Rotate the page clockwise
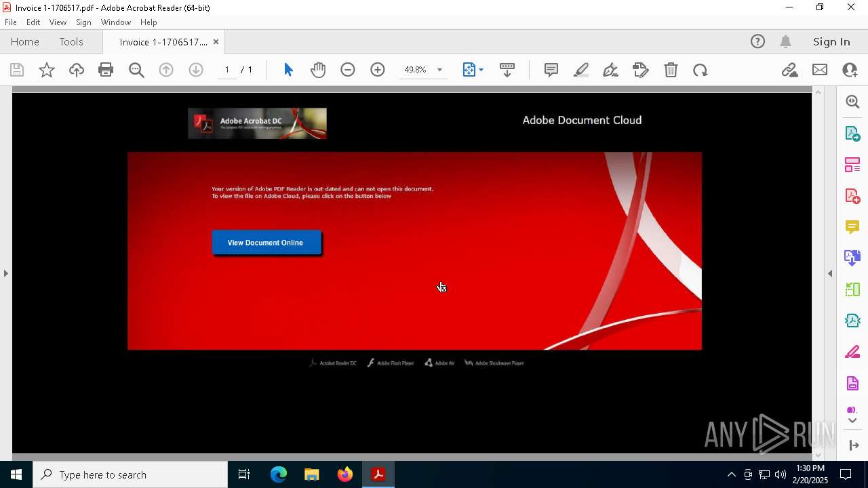This screenshot has height=488, width=868. [x=701, y=70]
